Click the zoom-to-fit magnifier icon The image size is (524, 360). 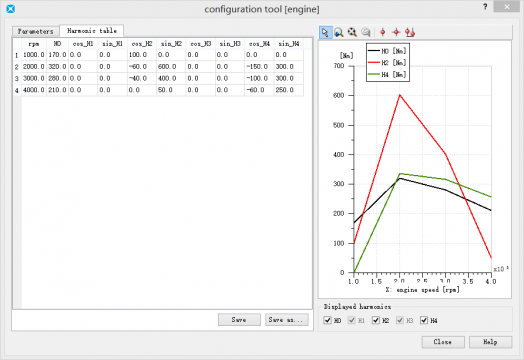coord(352,32)
